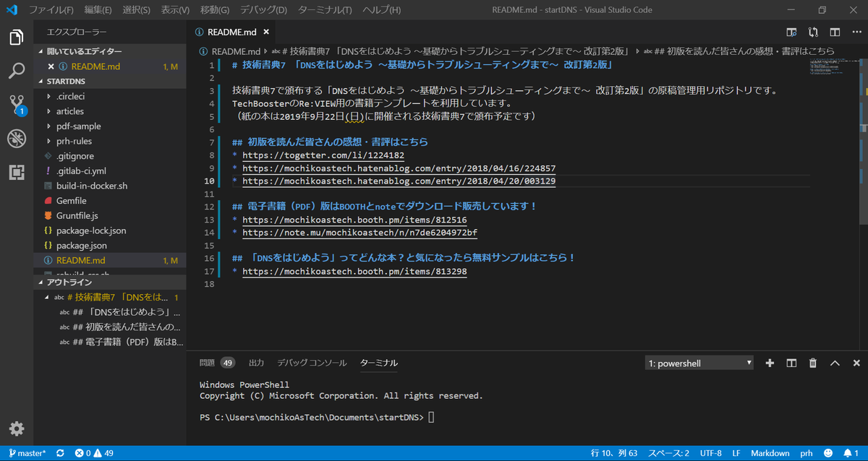Open notifications bell in status bar

pos(851,453)
